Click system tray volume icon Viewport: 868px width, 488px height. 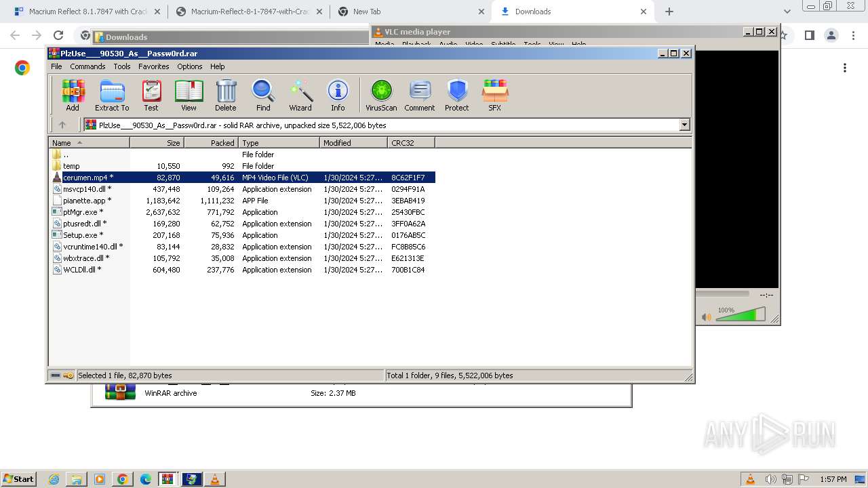[x=771, y=479]
